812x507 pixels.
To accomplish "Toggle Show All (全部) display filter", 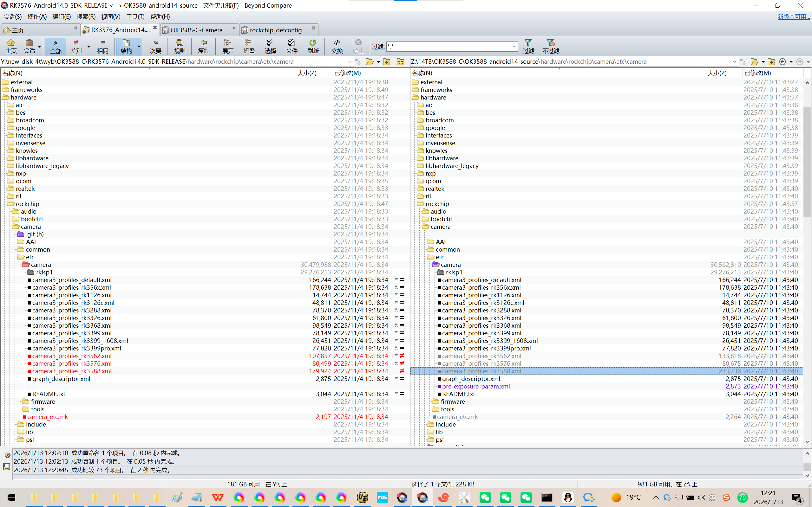I will (56, 46).
